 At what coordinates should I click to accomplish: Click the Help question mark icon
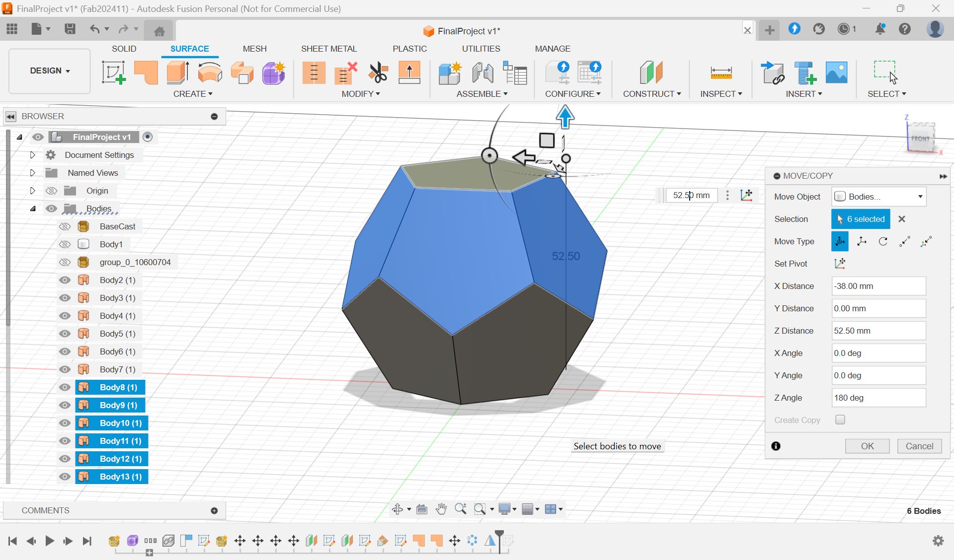pyautogui.click(x=905, y=29)
